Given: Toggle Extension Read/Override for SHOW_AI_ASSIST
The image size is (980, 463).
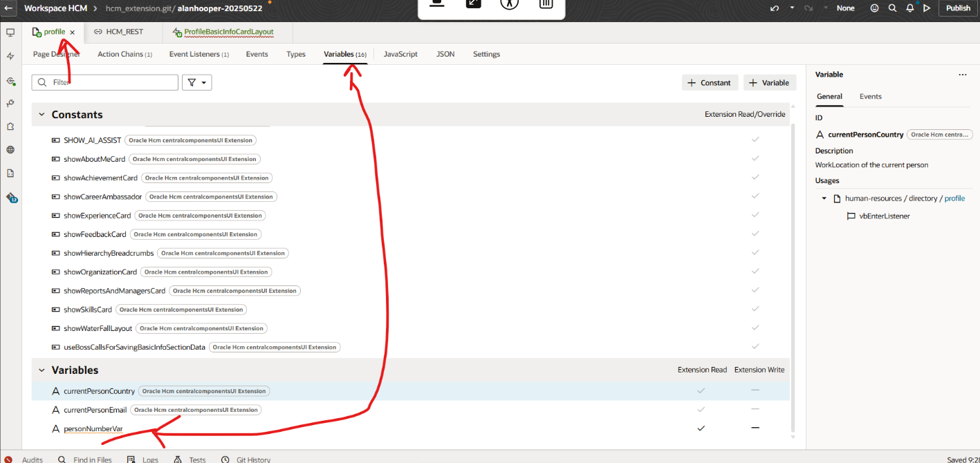Looking at the screenshot, I should 755,140.
